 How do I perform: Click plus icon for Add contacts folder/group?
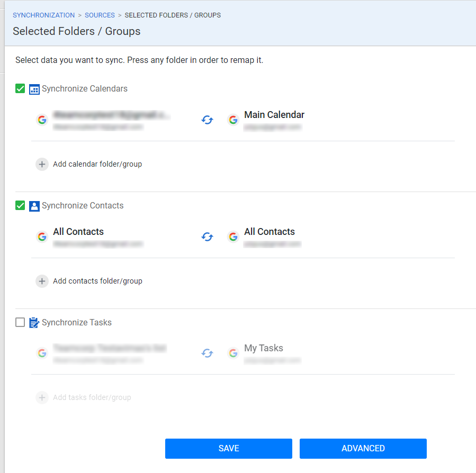pos(42,281)
